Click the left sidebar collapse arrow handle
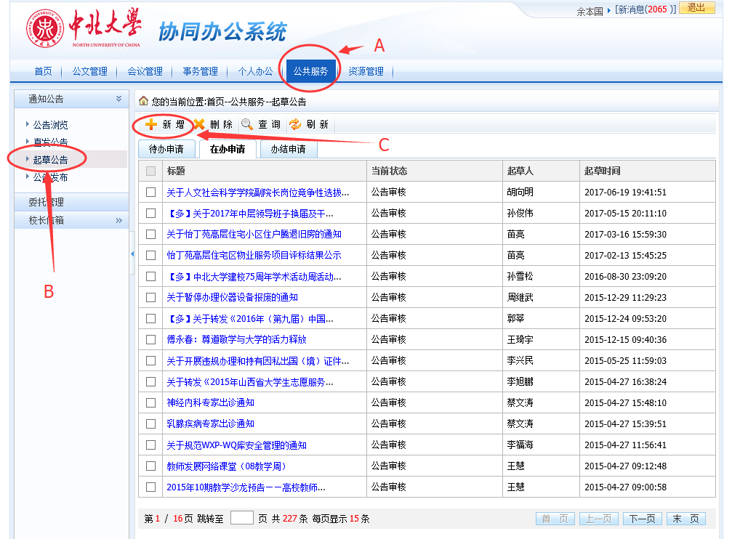Viewport: 756px width, 539px height. click(132, 254)
